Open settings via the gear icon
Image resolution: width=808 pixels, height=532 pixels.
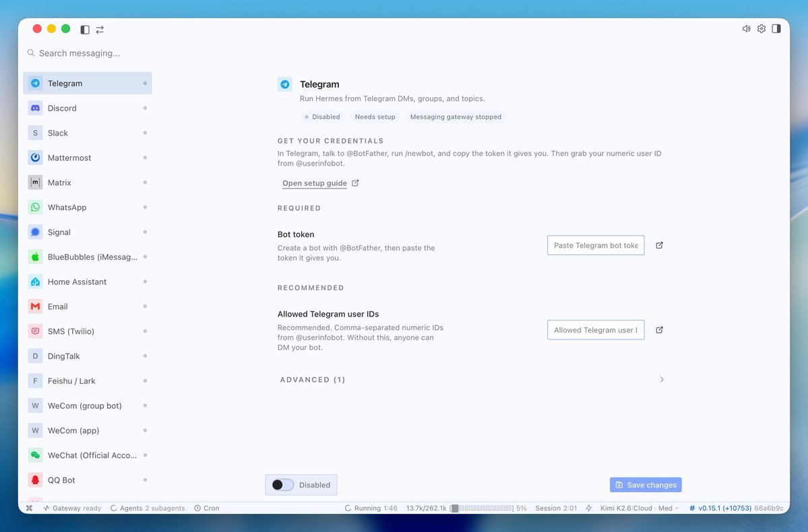point(761,29)
